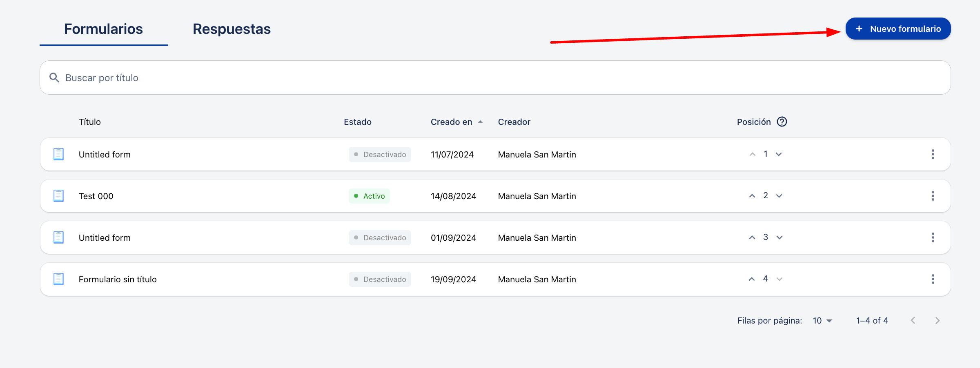This screenshot has height=368, width=980.
Task: Open the Test 000 form title
Action: (96, 196)
